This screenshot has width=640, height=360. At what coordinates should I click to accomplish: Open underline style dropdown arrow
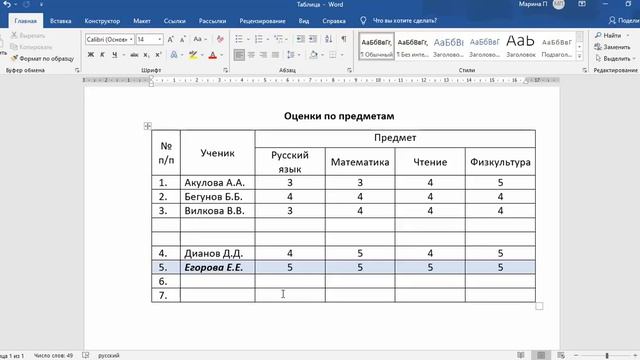[123, 55]
